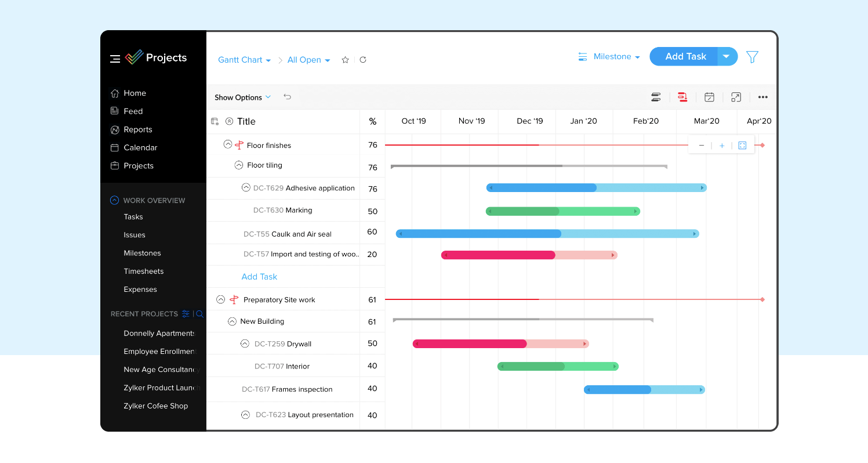
Task: Open the Zylker Product Launch project
Action: click(161, 388)
